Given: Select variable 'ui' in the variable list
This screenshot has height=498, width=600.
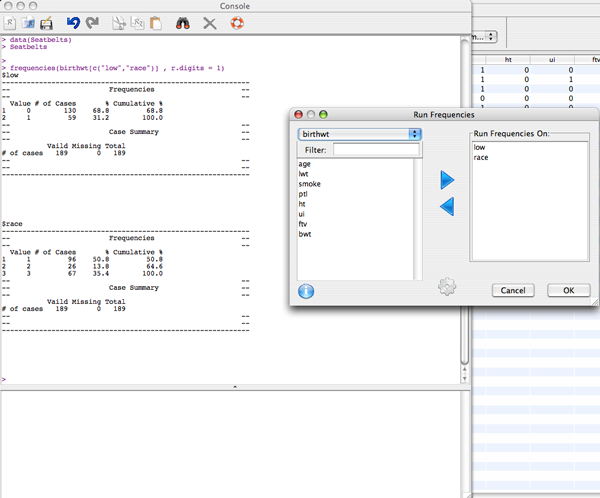Looking at the screenshot, I should coord(302,214).
